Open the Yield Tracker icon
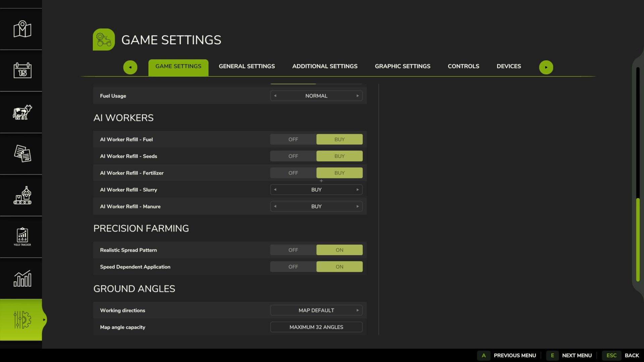This screenshot has width=644, height=362. click(x=22, y=237)
